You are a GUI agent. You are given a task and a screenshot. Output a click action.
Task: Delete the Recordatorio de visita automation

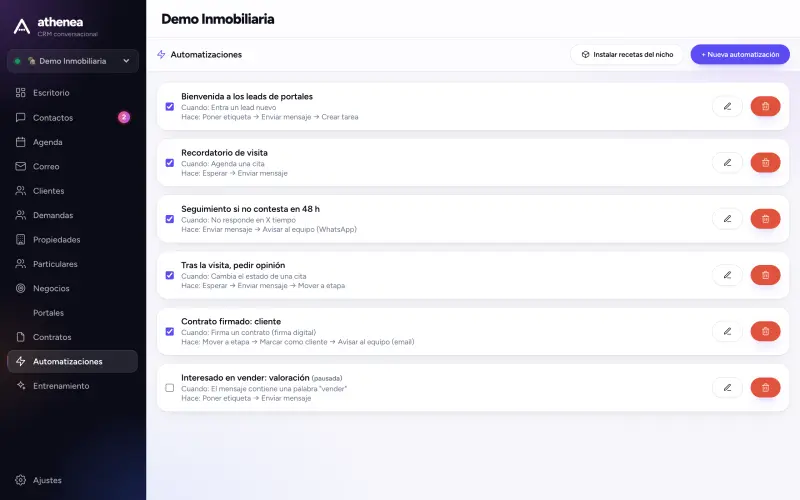(765, 162)
